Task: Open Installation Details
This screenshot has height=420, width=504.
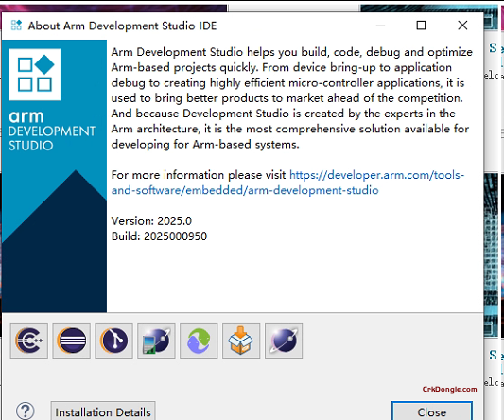Action: coord(103,411)
